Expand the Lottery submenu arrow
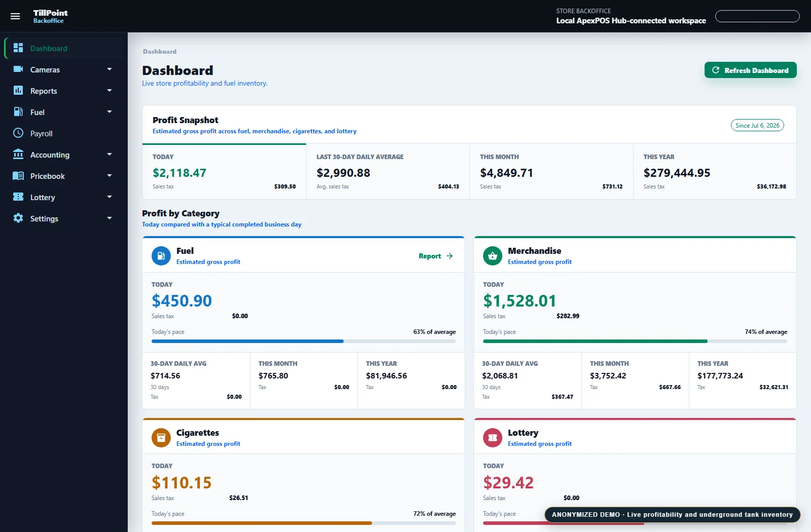 coord(109,197)
